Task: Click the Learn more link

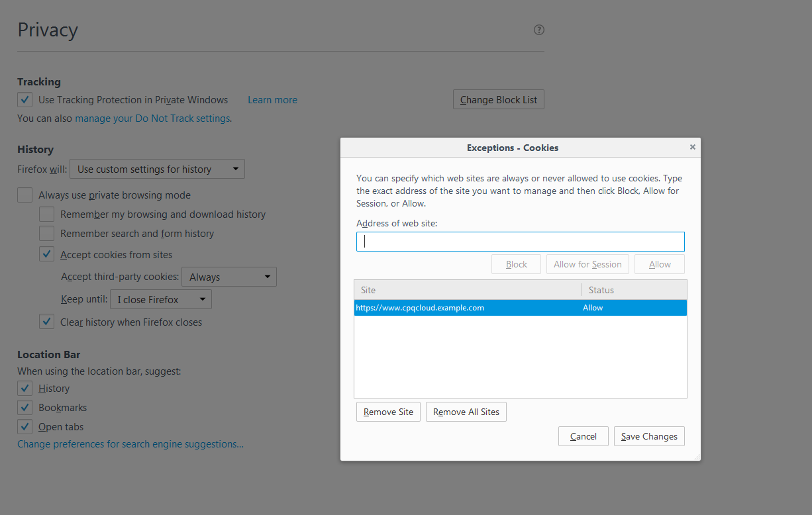Action: (272, 100)
